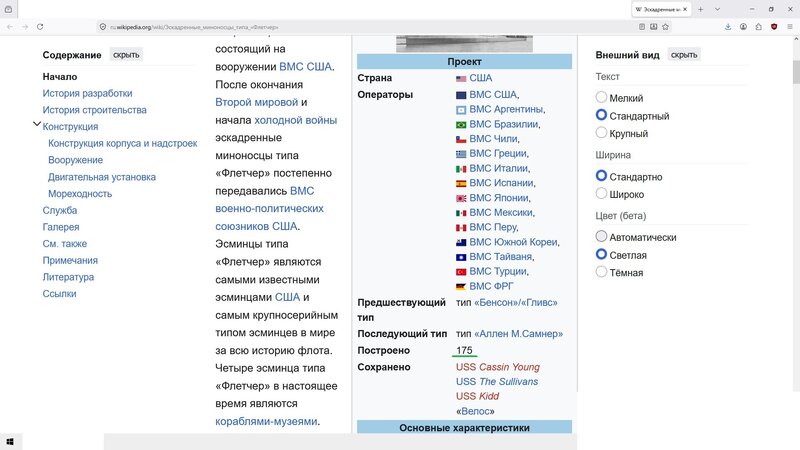Open the Firefox View button in the tab strip
The width and height of the screenshot is (800, 450).
pos(8,9)
